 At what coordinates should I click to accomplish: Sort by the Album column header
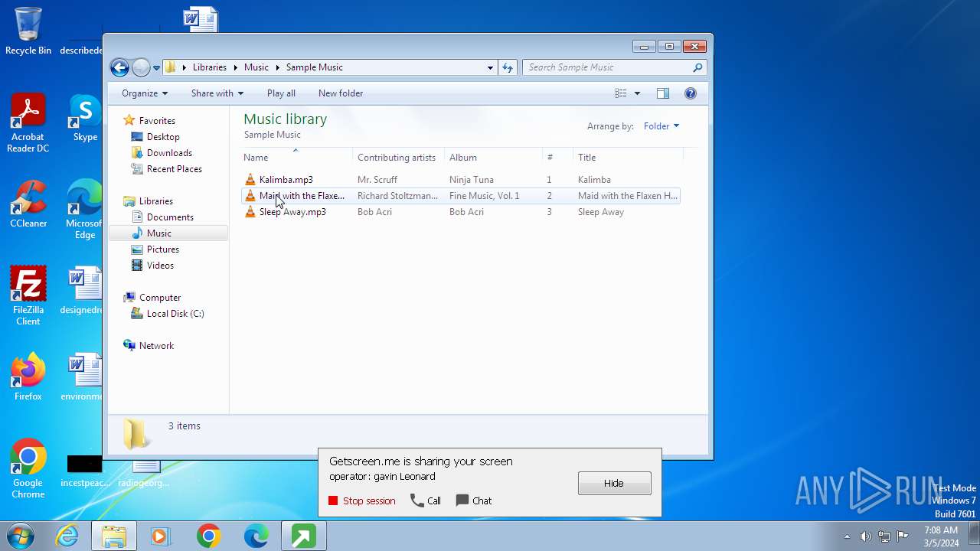(493, 158)
